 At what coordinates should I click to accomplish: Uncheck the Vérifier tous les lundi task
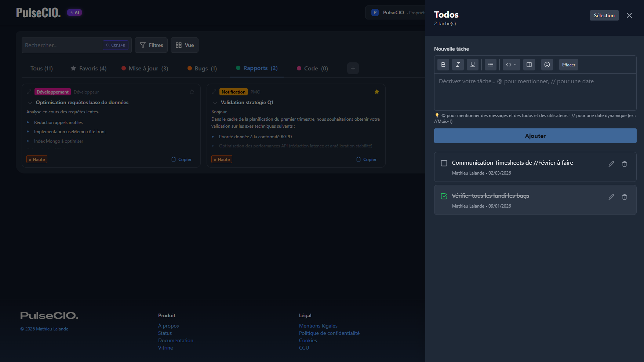click(x=444, y=196)
